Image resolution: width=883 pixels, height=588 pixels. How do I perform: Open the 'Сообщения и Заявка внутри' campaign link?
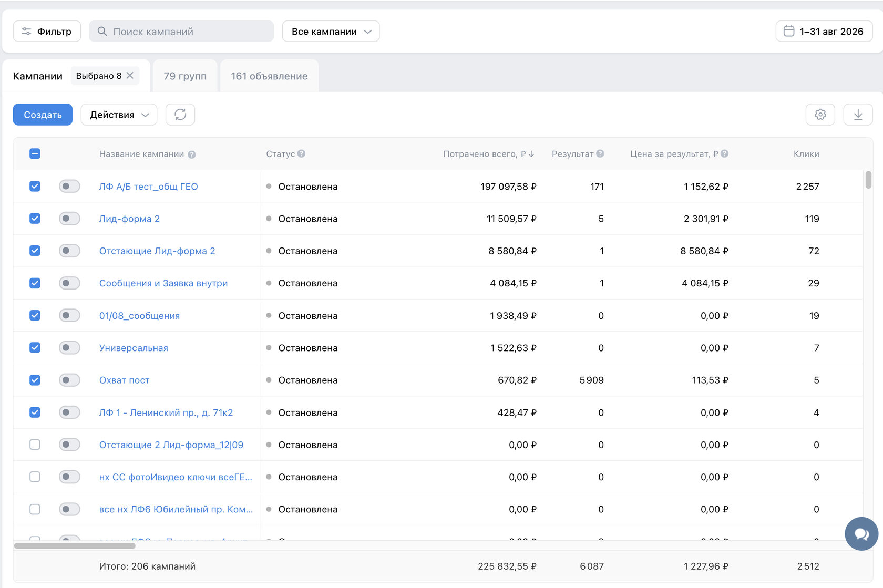[163, 283]
